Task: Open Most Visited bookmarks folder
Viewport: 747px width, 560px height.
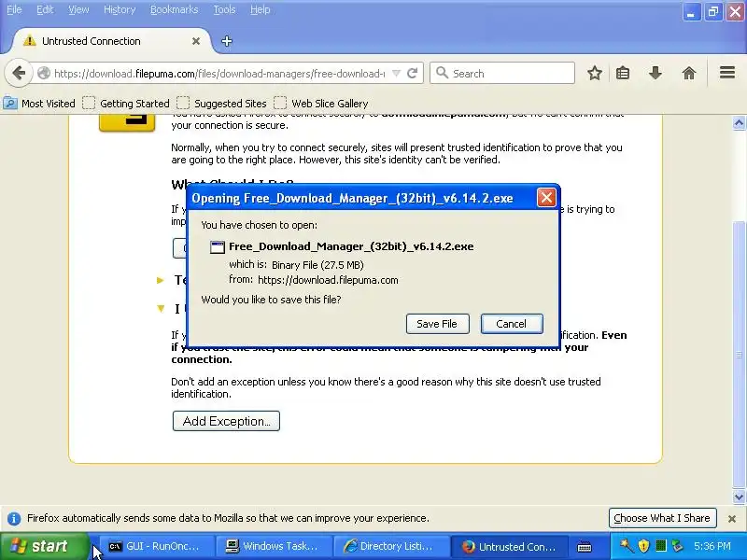Action: pyautogui.click(x=39, y=104)
